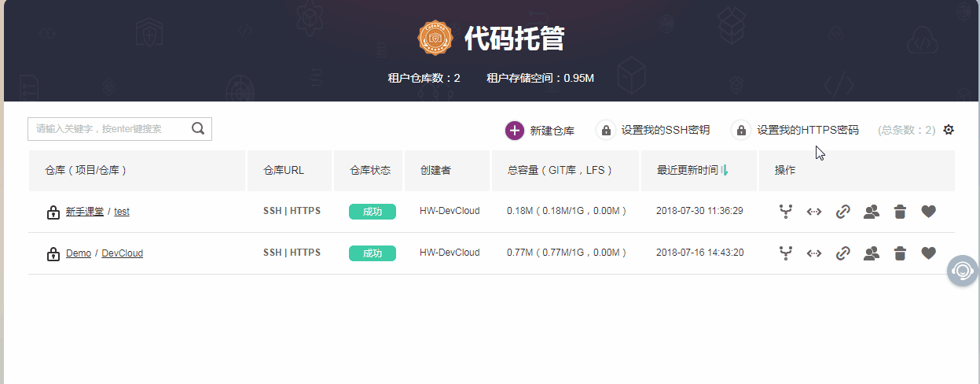
Task: Open members icon in the DevCloud row
Action: coord(872,253)
